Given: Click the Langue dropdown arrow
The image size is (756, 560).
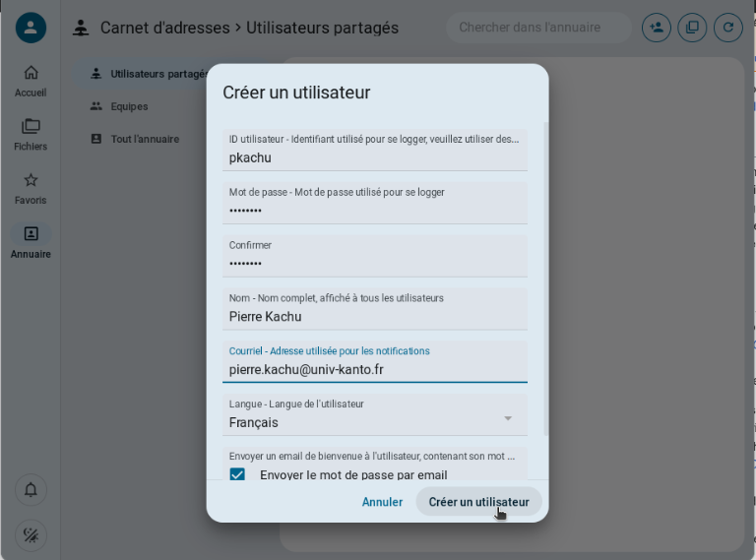Looking at the screenshot, I should pyautogui.click(x=508, y=418).
